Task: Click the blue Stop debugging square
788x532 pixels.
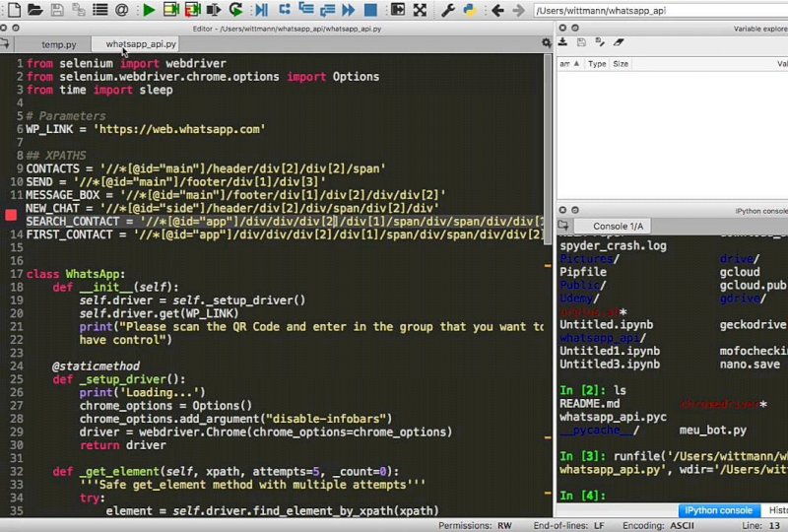Action: click(370, 10)
